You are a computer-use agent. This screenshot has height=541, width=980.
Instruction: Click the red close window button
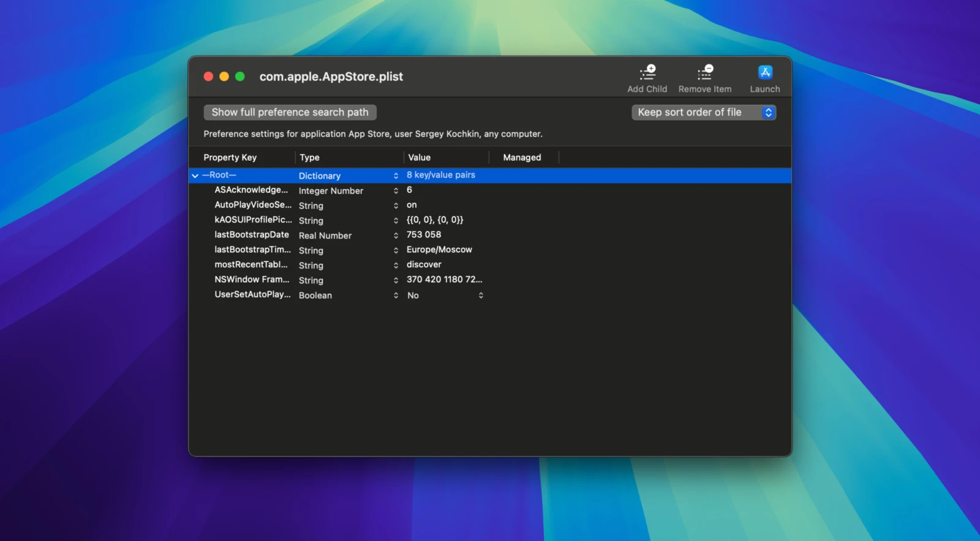[208, 76]
